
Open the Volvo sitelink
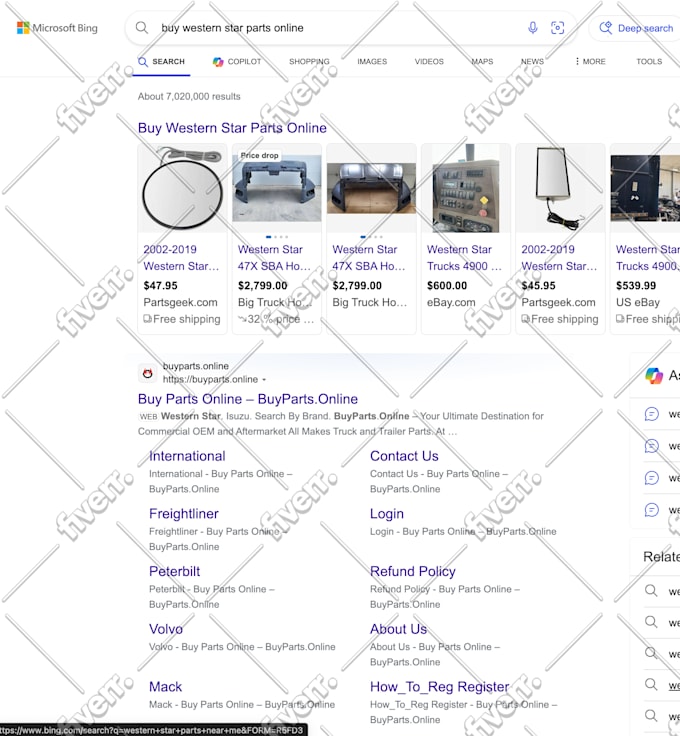[166, 629]
